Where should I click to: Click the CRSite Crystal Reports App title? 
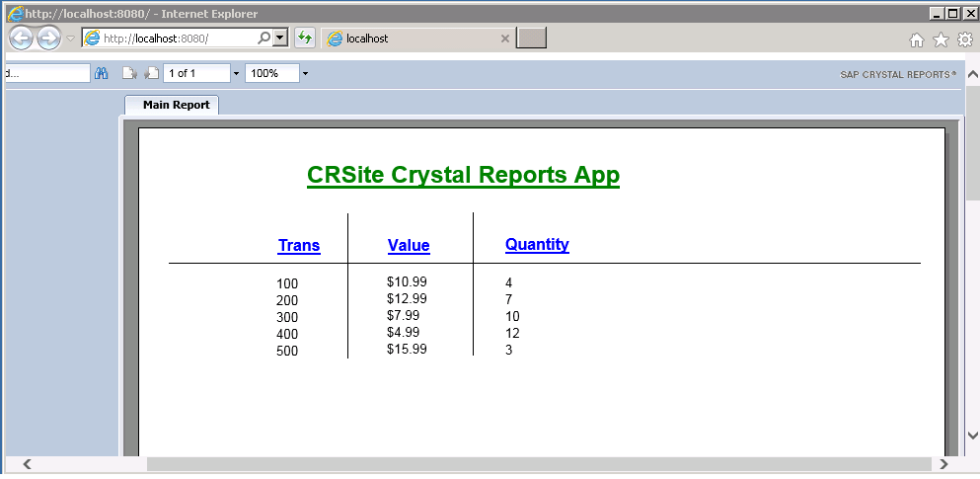tap(463, 175)
